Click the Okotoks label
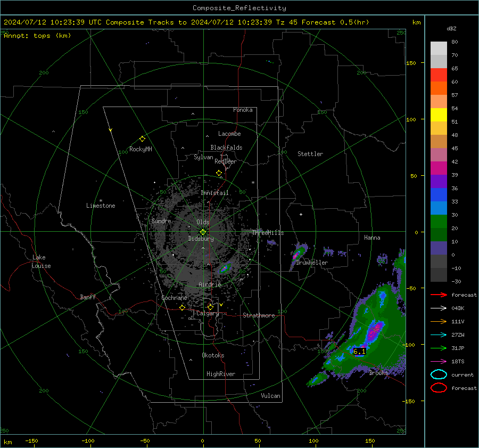 point(213,355)
